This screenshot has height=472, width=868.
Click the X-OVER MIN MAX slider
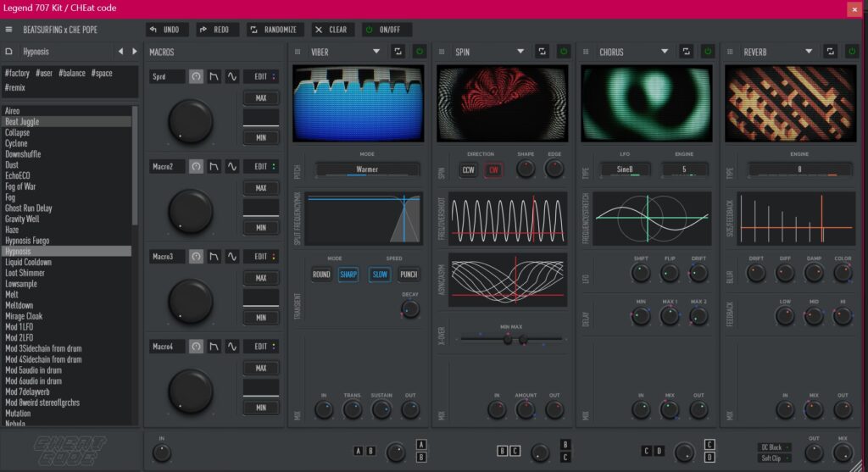pos(509,339)
